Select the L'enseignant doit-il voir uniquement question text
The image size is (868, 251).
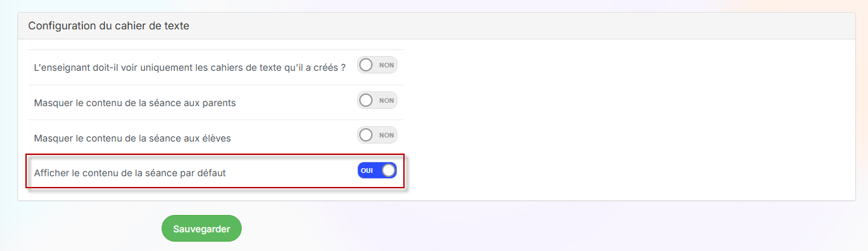190,68
